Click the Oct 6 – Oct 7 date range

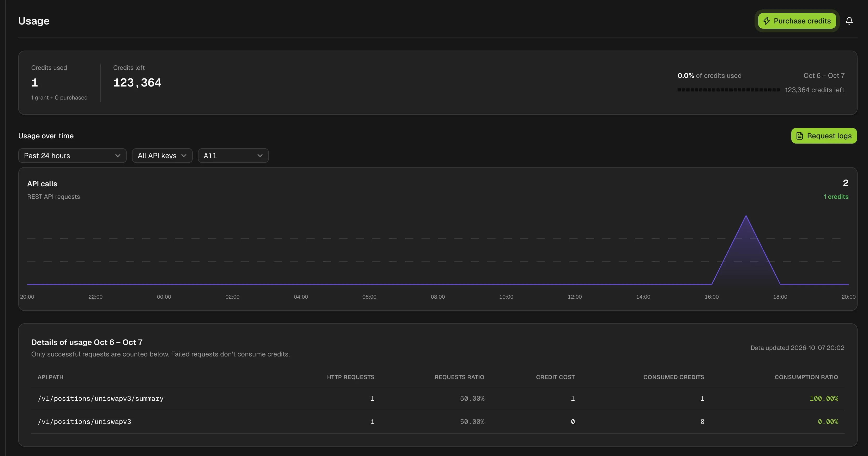pos(824,75)
